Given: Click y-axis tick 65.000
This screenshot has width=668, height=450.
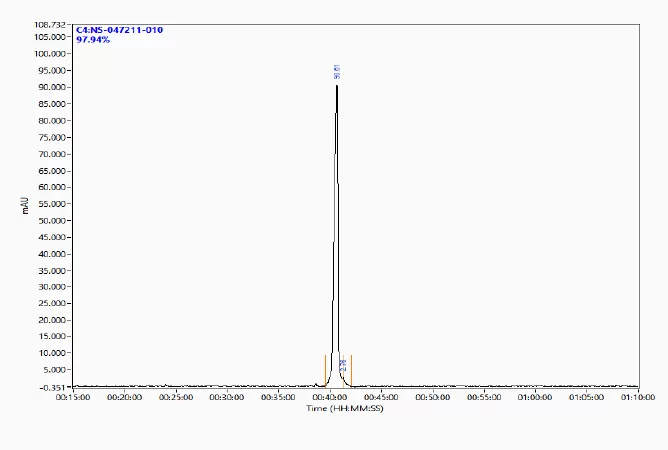Looking at the screenshot, I should 52,171.
